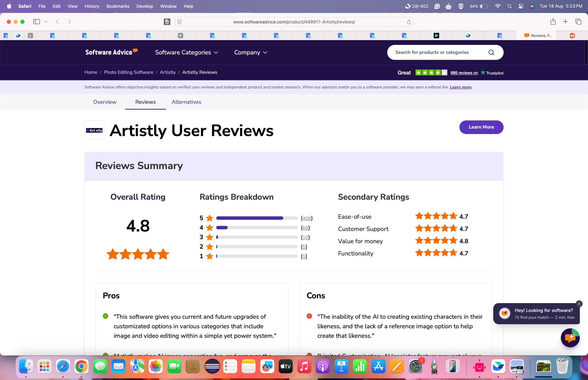The height and width of the screenshot is (380, 588).
Task: Open the Trash in the Dock
Action: click(562, 366)
